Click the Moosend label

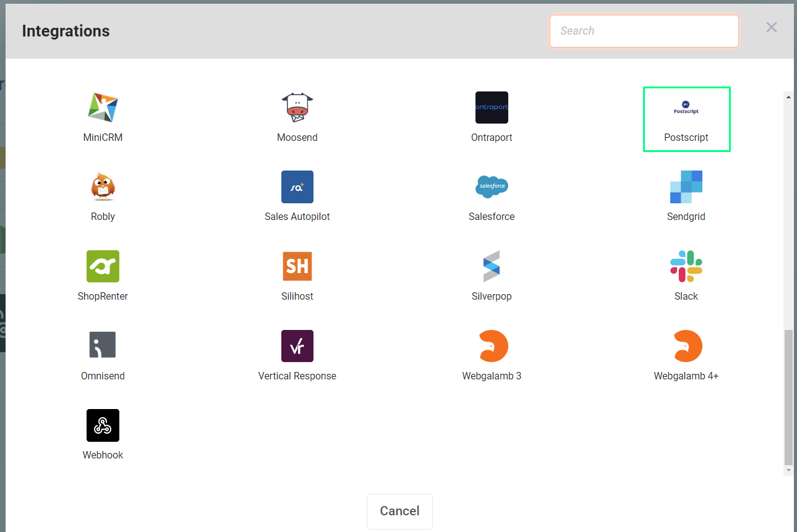pyautogui.click(x=297, y=137)
